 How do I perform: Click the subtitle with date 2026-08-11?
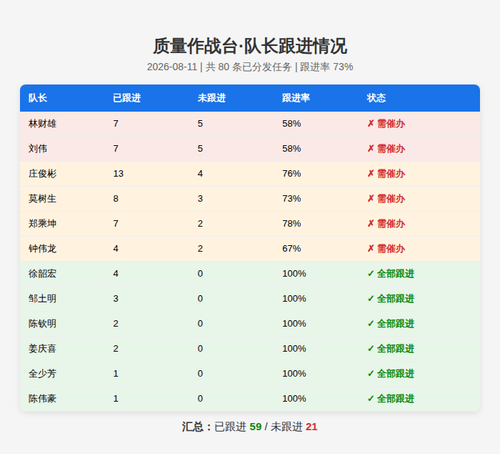250,67
